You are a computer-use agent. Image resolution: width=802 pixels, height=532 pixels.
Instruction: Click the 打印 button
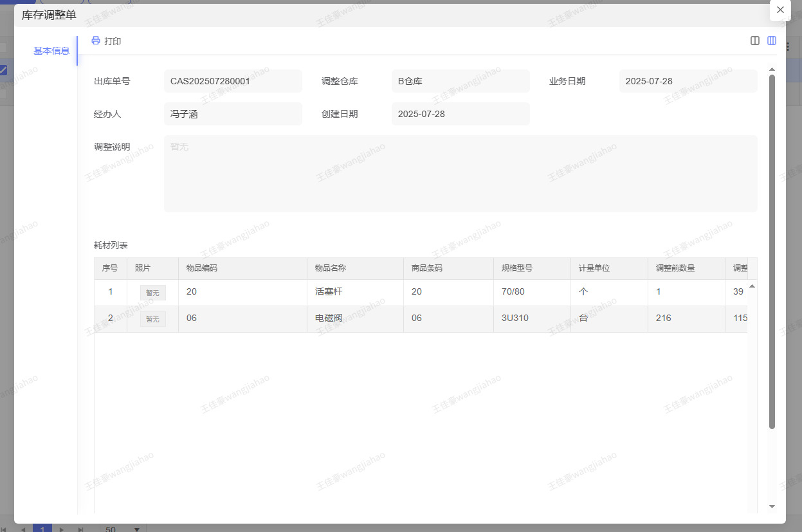tap(112, 41)
